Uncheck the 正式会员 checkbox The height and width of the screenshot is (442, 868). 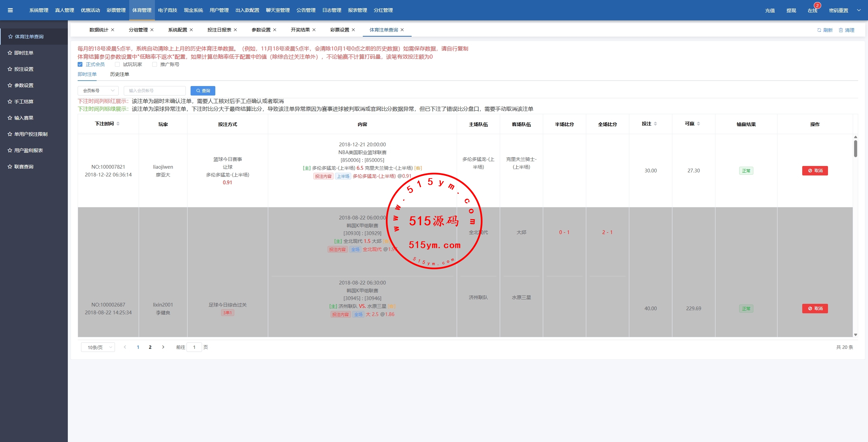click(x=80, y=64)
